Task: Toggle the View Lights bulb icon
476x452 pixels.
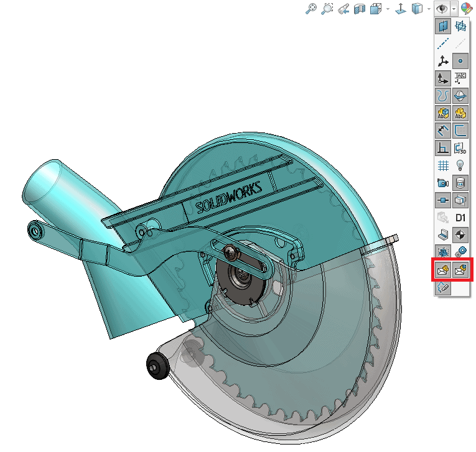Action: point(460,165)
